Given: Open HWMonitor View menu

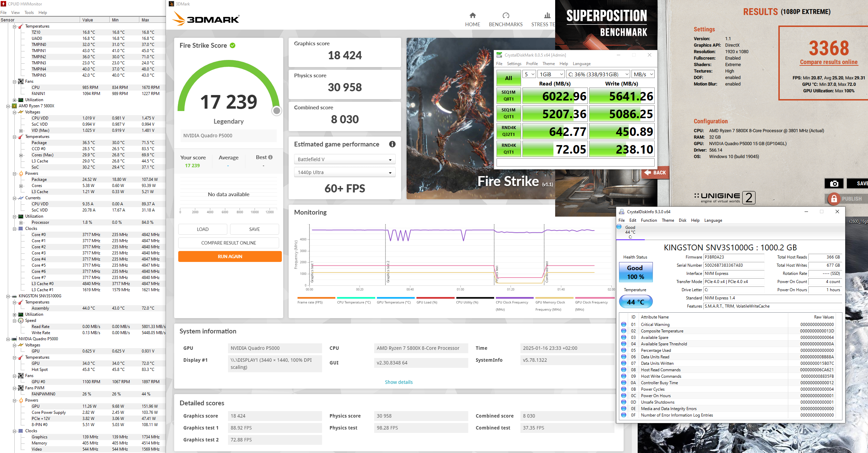Looking at the screenshot, I should coord(15,13).
